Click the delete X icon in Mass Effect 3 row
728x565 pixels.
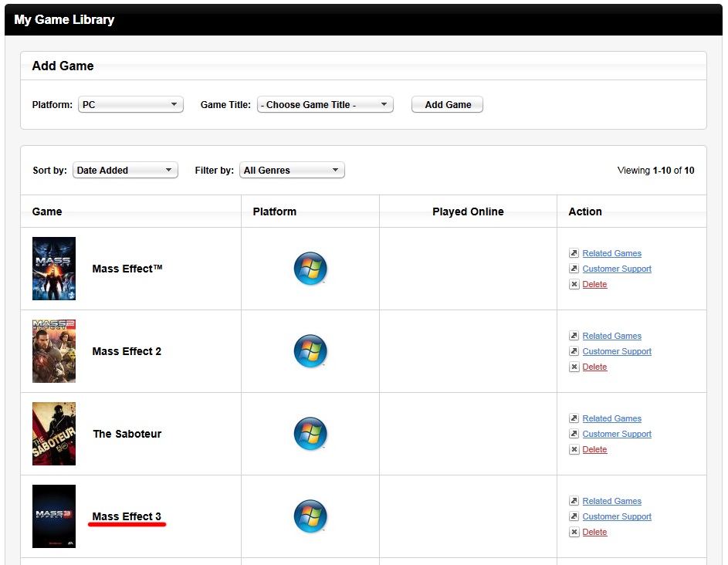pos(574,532)
